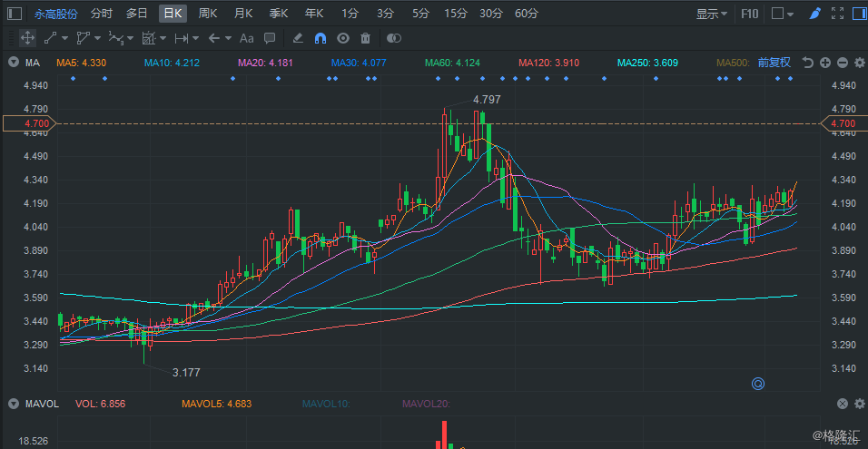Select the crosshair move cursor tool
The image size is (868, 449).
point(27,38)
